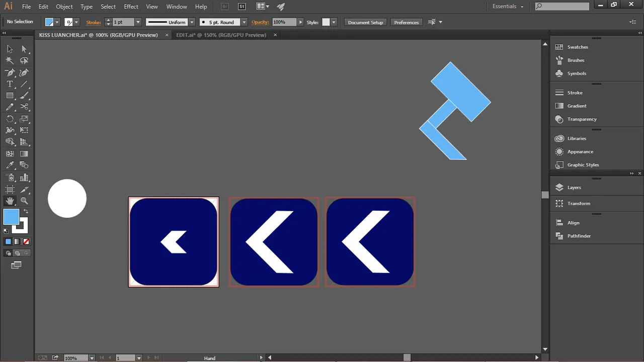Select the Direct Selection tool

(x=24, y=49)
